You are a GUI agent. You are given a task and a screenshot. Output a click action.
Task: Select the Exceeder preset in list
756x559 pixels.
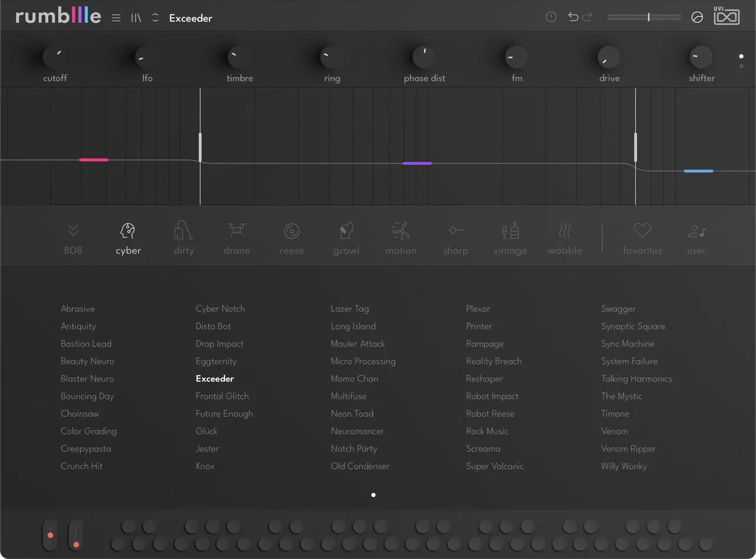point(215,379)
